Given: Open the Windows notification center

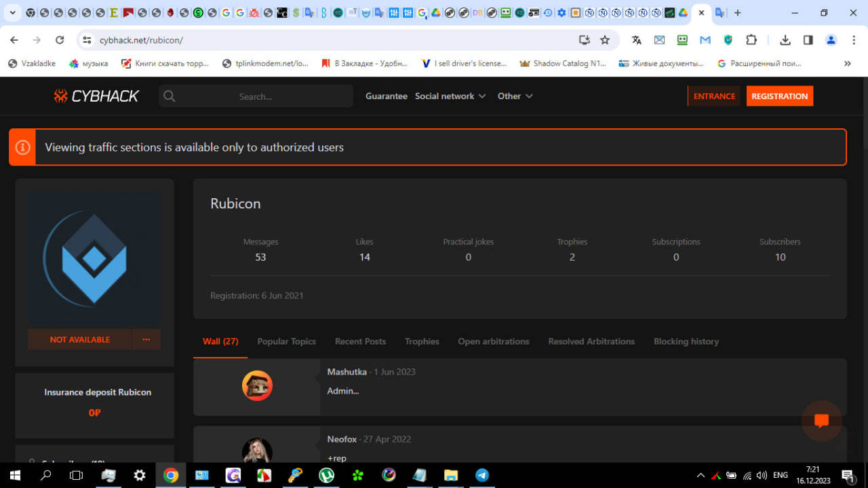Looking at the screenshot, I should click(848, 475).
